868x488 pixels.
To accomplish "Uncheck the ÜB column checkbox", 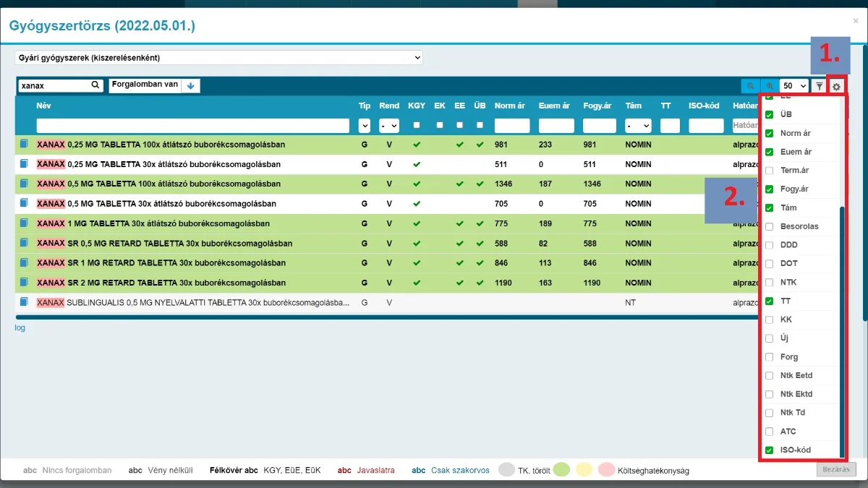I will (x=770, y=114).
